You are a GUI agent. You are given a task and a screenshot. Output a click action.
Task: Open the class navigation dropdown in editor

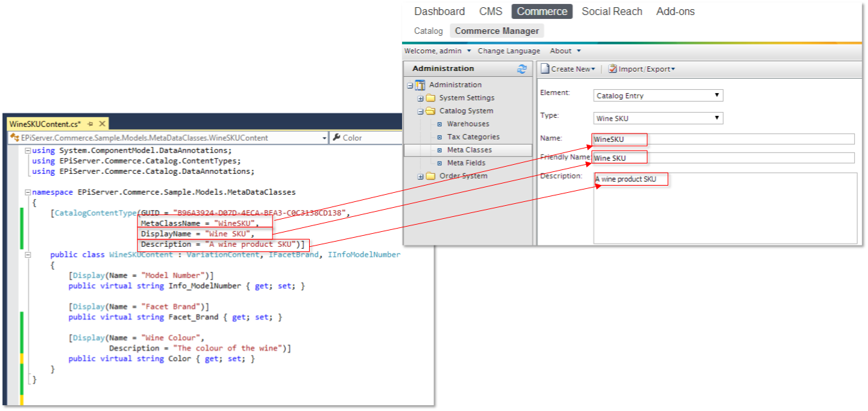(324, 137)
